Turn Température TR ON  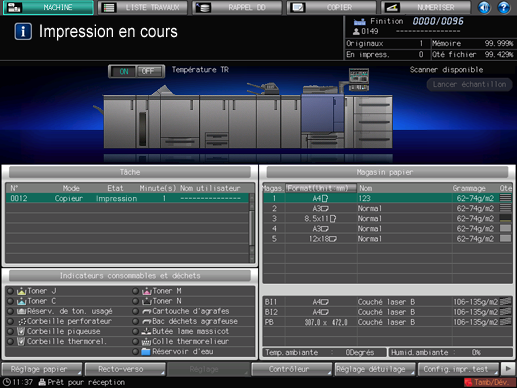point(124,71)
